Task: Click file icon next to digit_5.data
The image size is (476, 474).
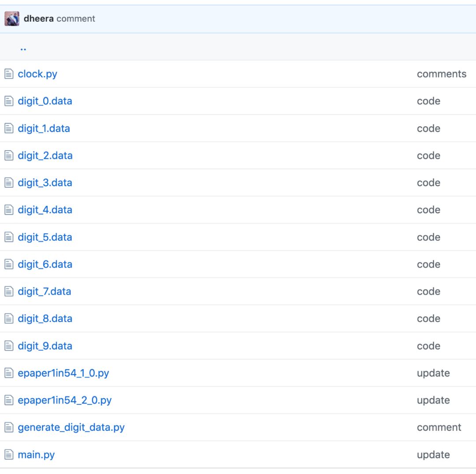Action: (x=9, y=237)
